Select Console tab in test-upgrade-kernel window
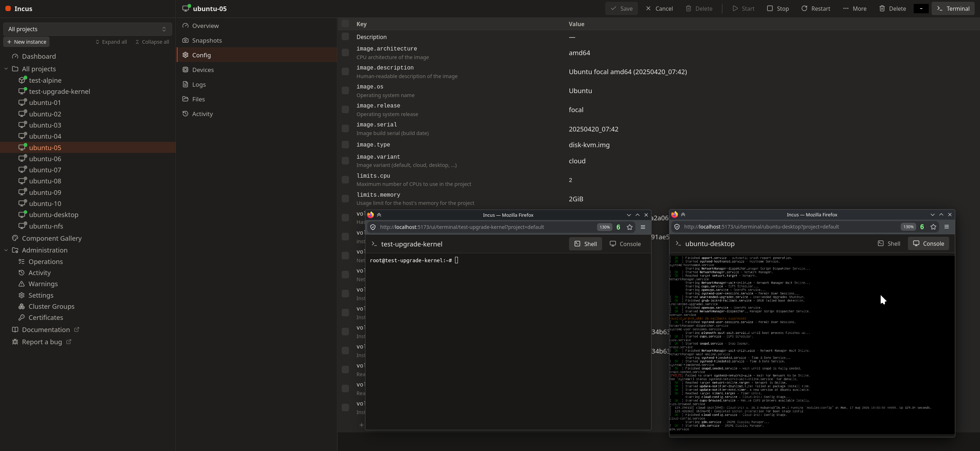The width and height of the screenshot is (980, 451). 625,244
